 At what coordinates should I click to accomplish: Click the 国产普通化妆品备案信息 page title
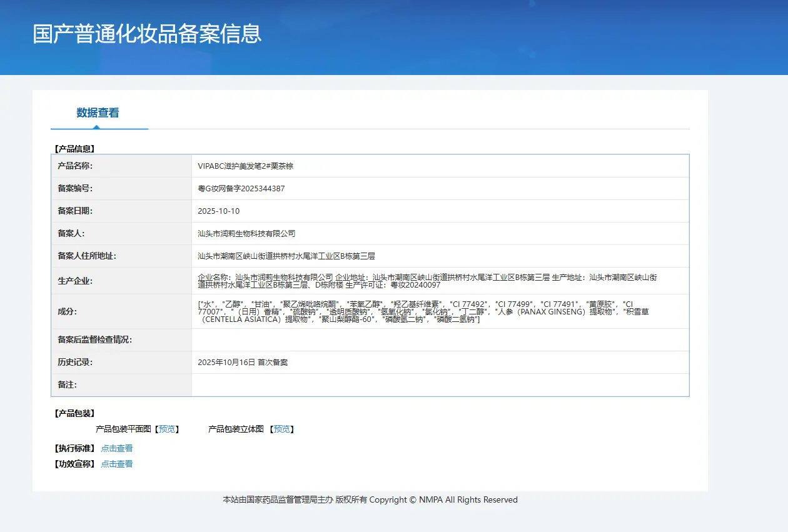coord(147,34)
